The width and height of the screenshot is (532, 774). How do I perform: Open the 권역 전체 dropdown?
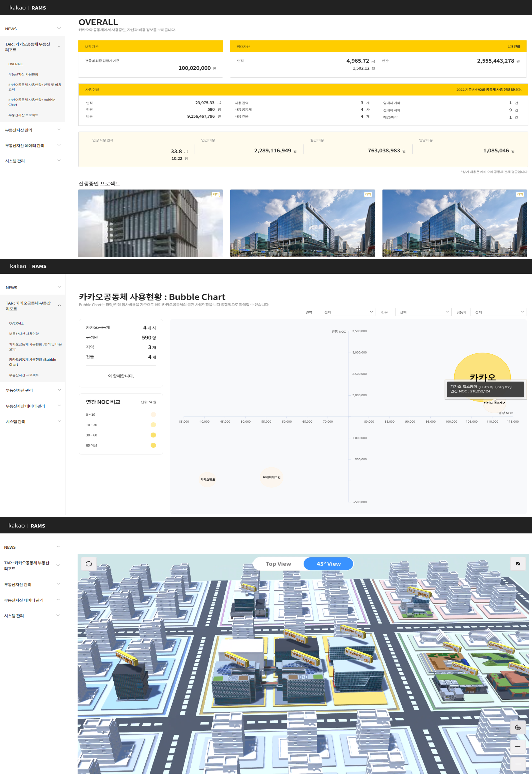[348, 312]
